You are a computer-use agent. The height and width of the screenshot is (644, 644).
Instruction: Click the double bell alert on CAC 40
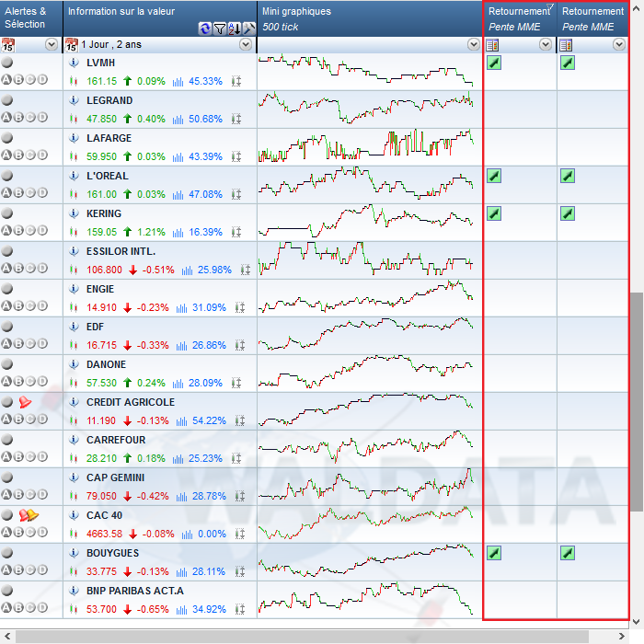click(29, 515)
